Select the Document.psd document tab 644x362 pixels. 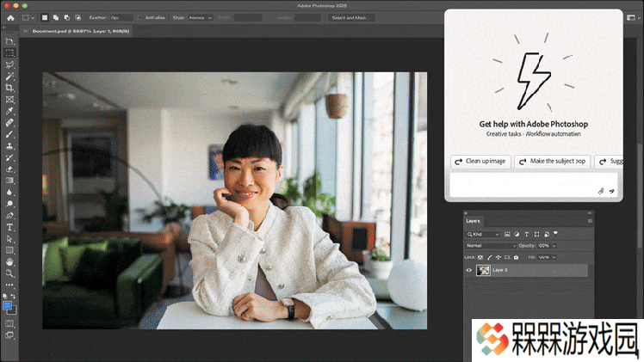click(x=81, y=31)
